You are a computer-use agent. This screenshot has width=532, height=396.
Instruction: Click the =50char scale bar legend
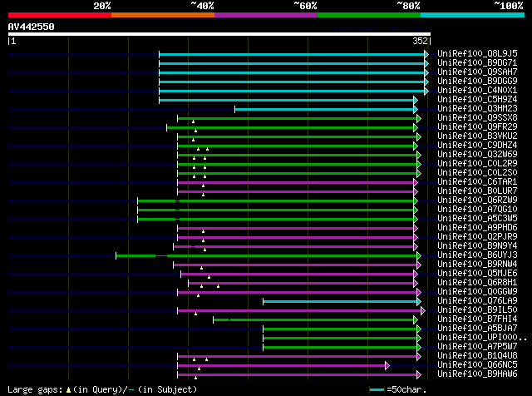[x=398, y=389]
